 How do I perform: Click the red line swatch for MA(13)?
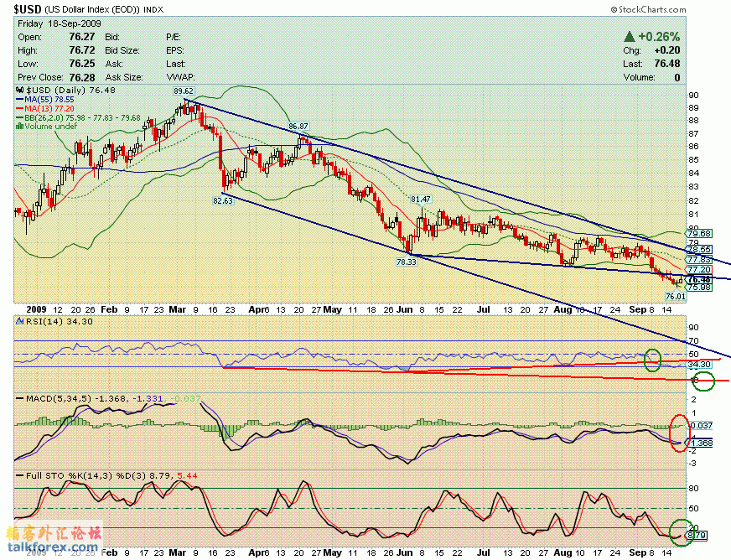tap(20, 109)
